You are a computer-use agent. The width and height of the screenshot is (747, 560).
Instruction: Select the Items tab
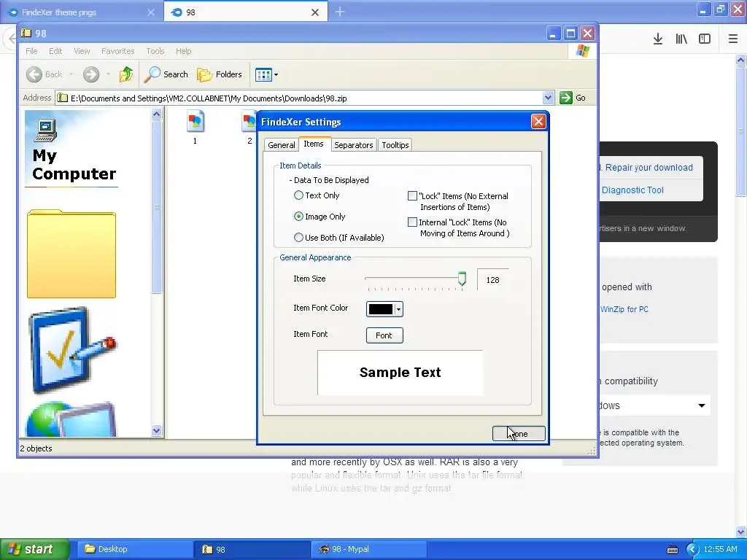314,144
